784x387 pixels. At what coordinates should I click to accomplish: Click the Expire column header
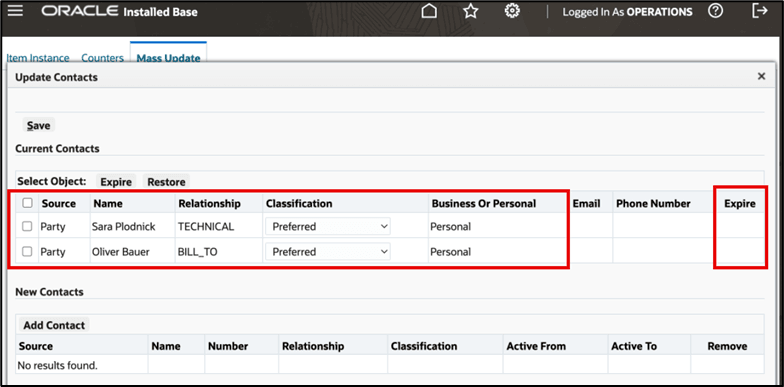point(740,204)
